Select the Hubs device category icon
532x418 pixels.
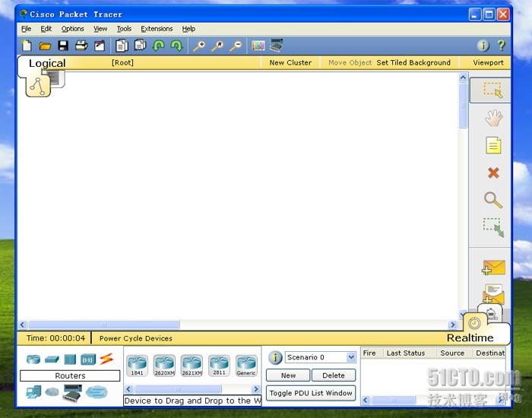pos(70,359)
